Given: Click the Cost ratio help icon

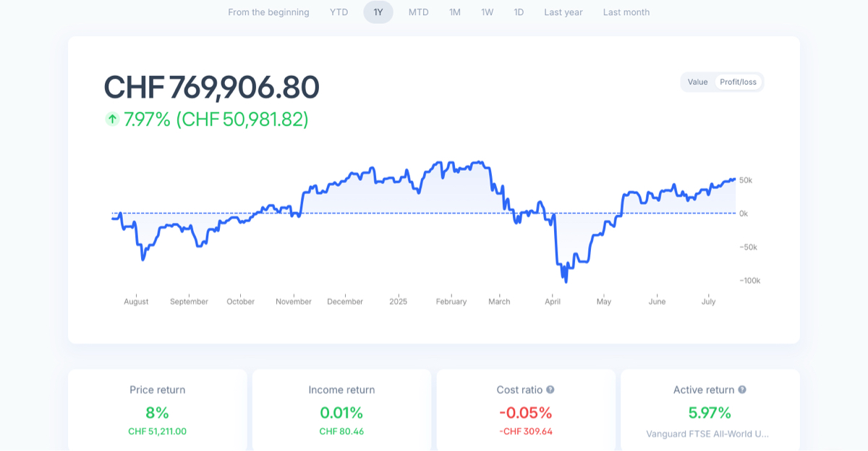Looking at the screenshot, I should (550, 389).
